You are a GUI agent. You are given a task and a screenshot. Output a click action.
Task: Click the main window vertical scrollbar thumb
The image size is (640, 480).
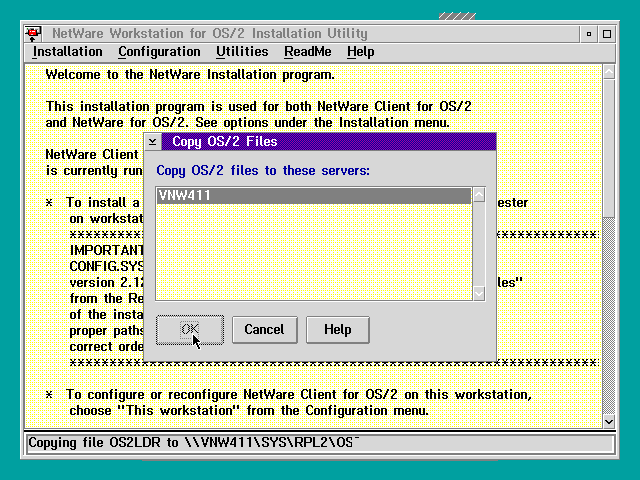pos(609,149)
